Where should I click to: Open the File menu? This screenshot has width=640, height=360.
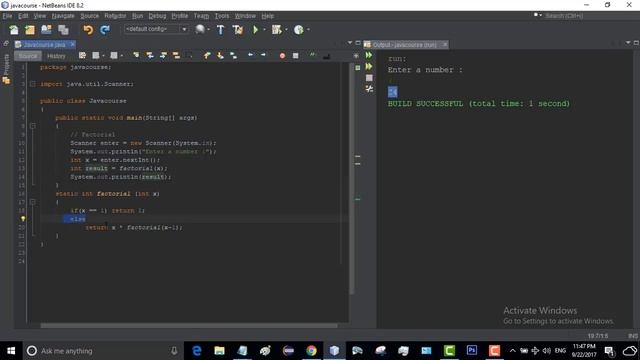7,16
